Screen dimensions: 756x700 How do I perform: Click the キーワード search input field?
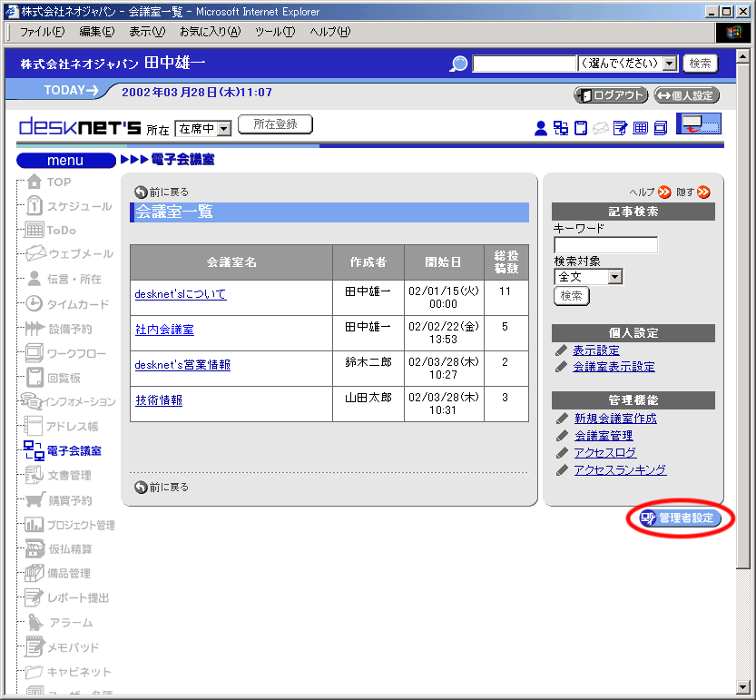tap(605, 245)
